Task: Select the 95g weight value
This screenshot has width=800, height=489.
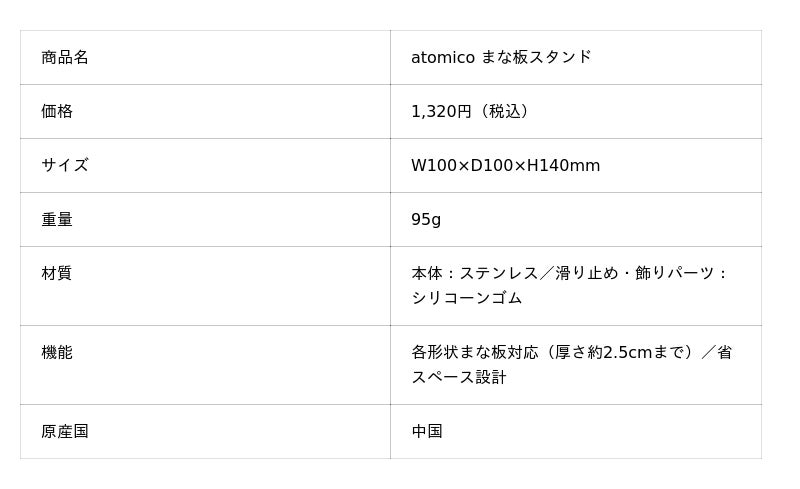Action: (x=426, y=219)
